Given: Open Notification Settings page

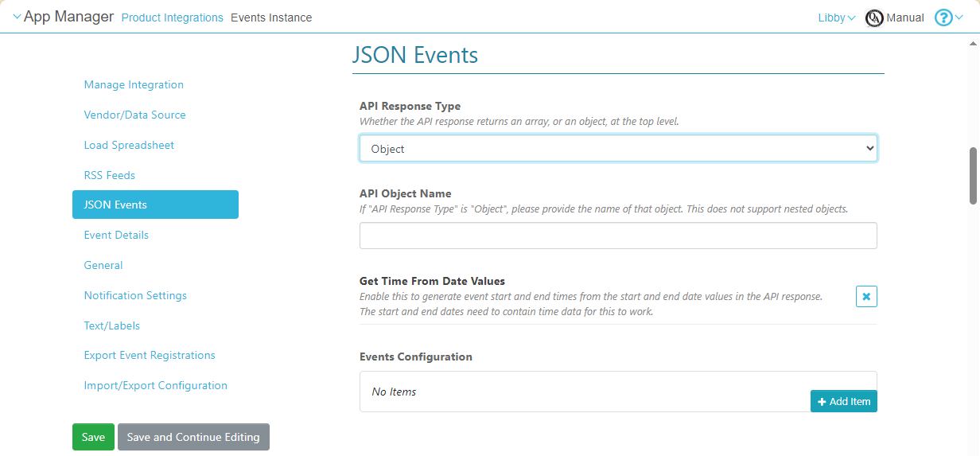Looking at the screenshot, I should click(135, 295).
